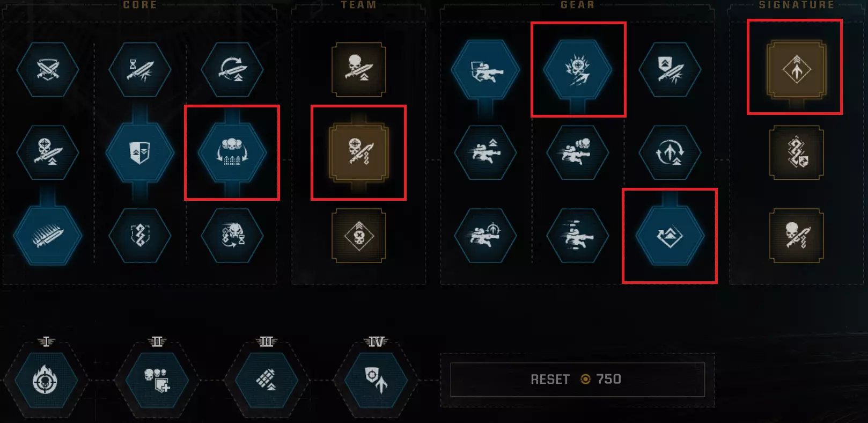This screenshot has height=423, width=868.
Task: Select prestige perk IV shield arrow
Action: coord(376,380)
